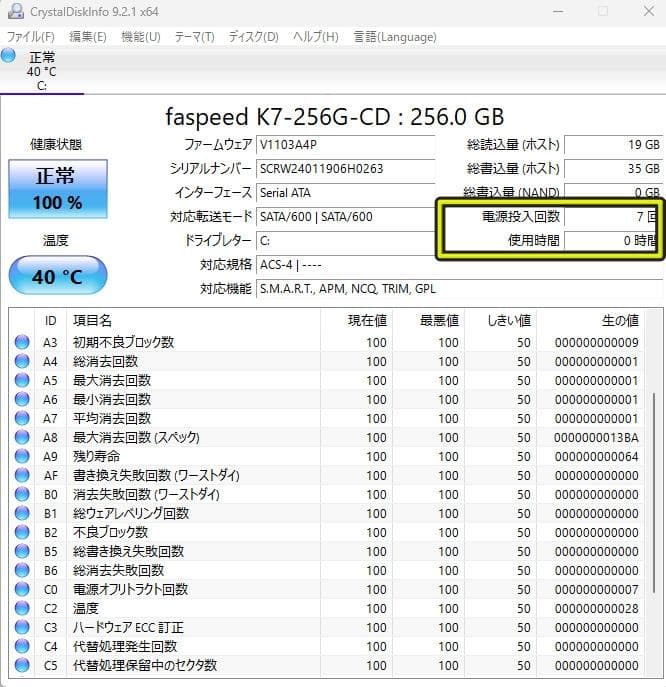The height and width of the screenshot is (687, 666).
Task: Click the 使用時間 value field
Action: [612, 241]
